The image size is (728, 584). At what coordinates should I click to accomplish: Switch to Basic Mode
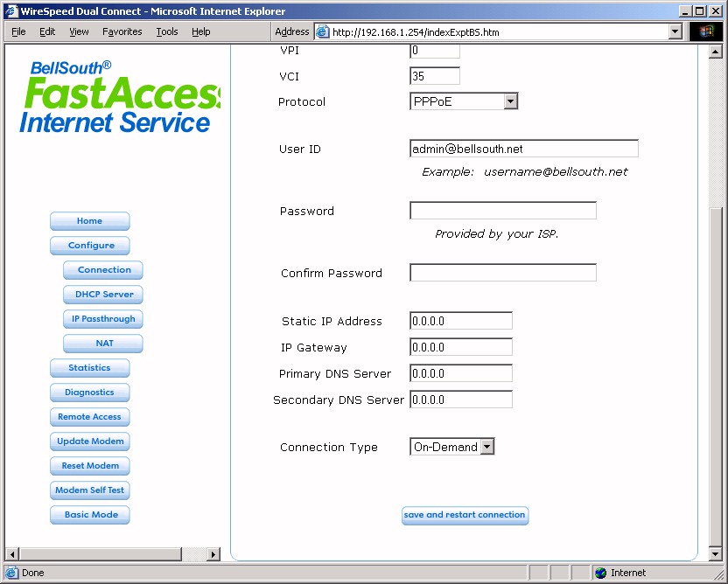(89, 515)
